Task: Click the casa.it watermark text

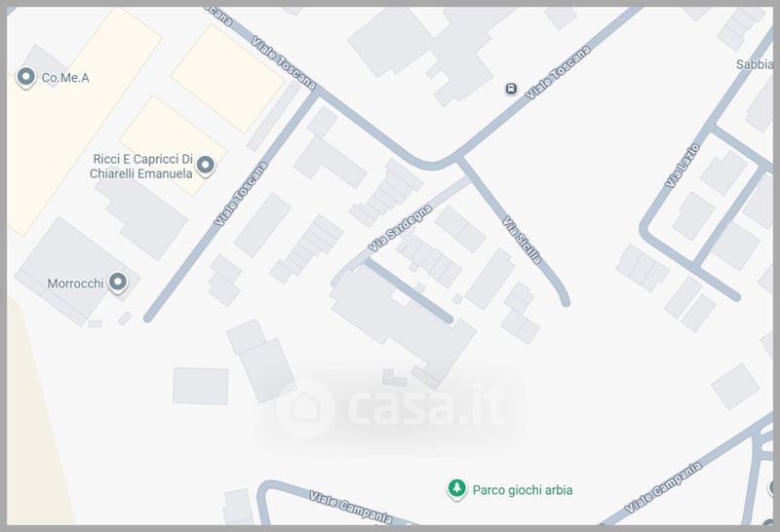Action: pos(426,407)
